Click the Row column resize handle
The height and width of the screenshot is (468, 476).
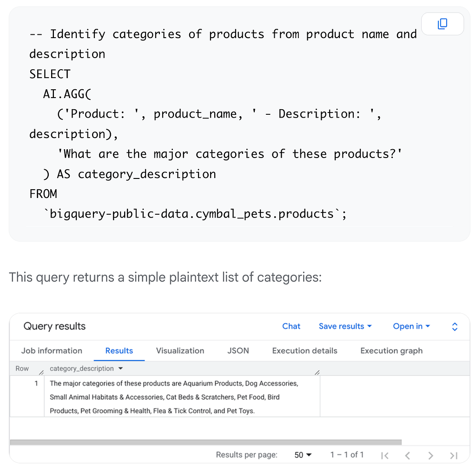click(41, 372)
